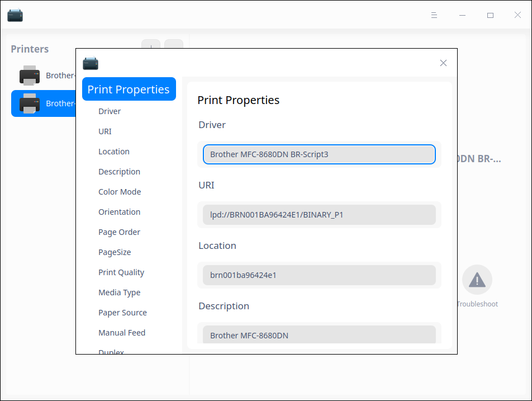Click the printer icon in the dialog header
The height and width of the screenshot is (401, 532).
coord(91,63)
